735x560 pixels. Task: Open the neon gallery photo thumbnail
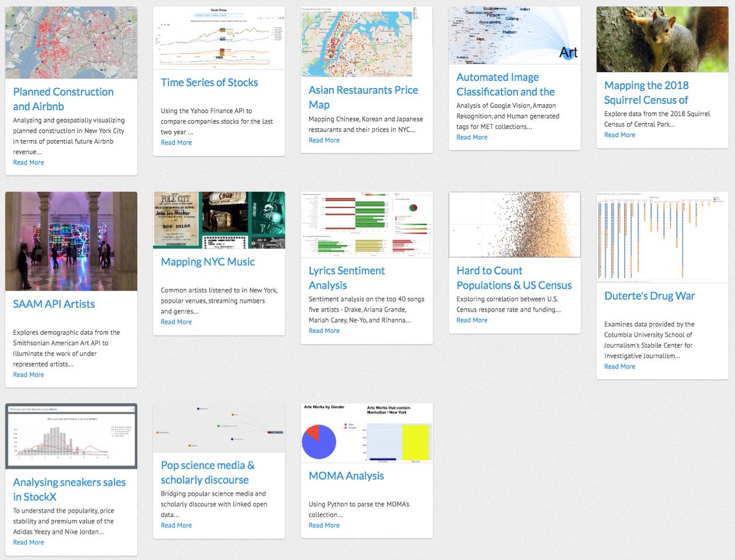71,241
